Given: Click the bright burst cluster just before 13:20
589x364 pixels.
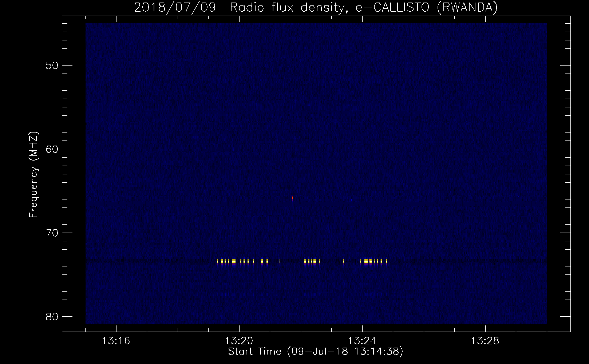Looking at the screenshot, I should (x=229, y=262).
